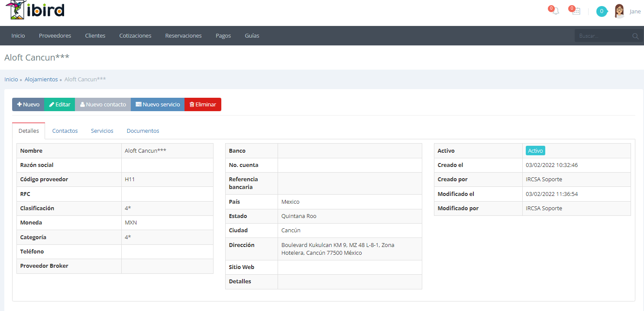Click the Código proveedor label
Image resolution: width=644 pixels, height=311 pixels.
click(x=44, y=180)
